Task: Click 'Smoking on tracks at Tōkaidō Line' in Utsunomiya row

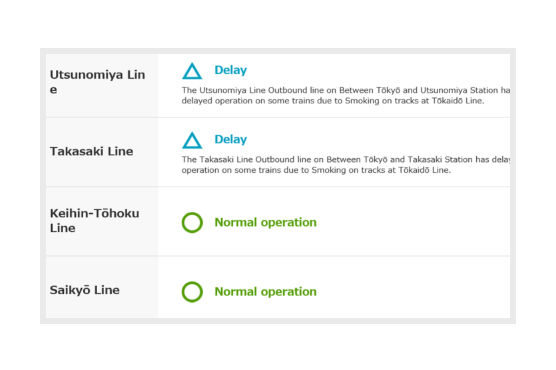Action: 415,101
